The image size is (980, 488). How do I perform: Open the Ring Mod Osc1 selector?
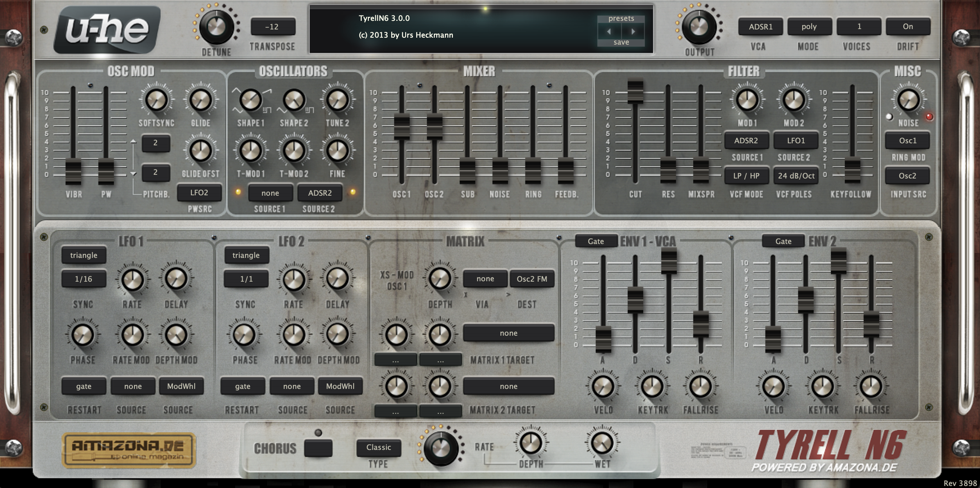tap(907, 140)
